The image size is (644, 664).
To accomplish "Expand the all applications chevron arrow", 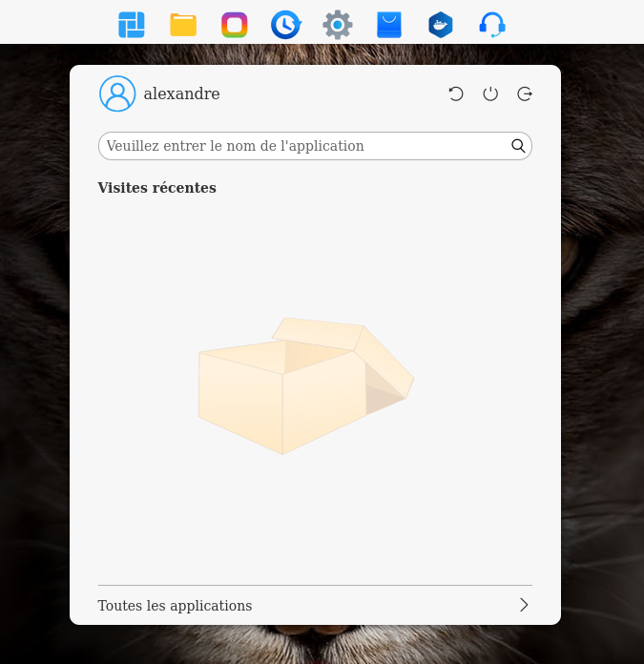I will pyautogui.click(x=524, y=605).
